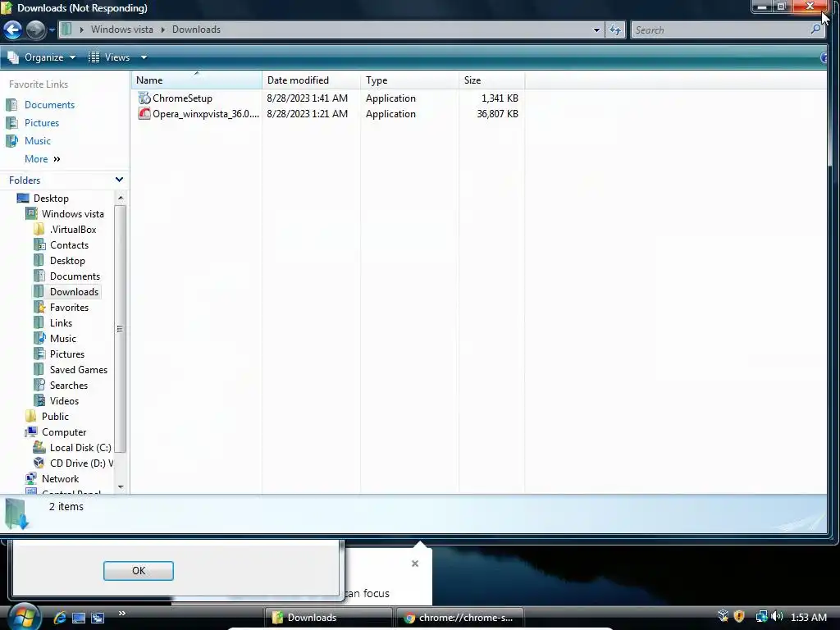Viewport: 840px width, 630px height.
Task: Collapse the Folders pane chevron
Action: (x=119, y=180)
